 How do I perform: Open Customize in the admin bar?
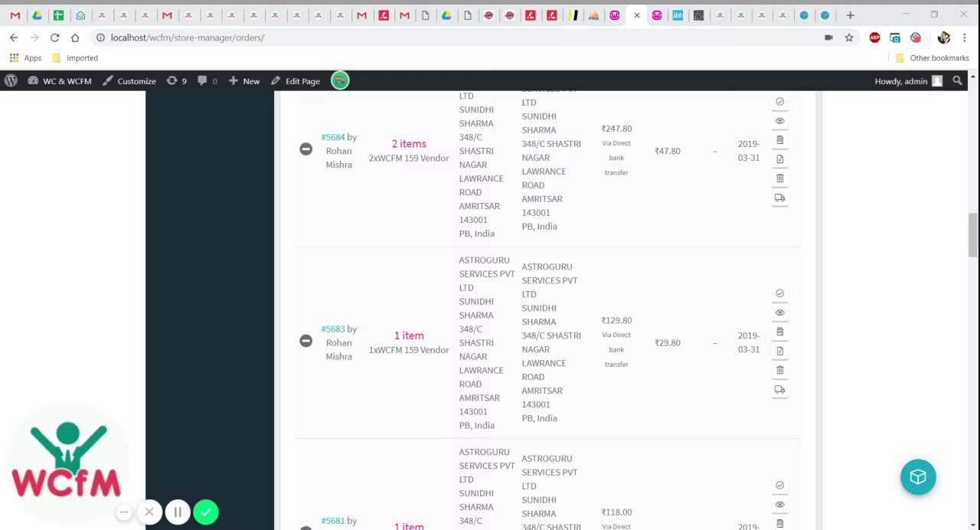click(129, 80)
